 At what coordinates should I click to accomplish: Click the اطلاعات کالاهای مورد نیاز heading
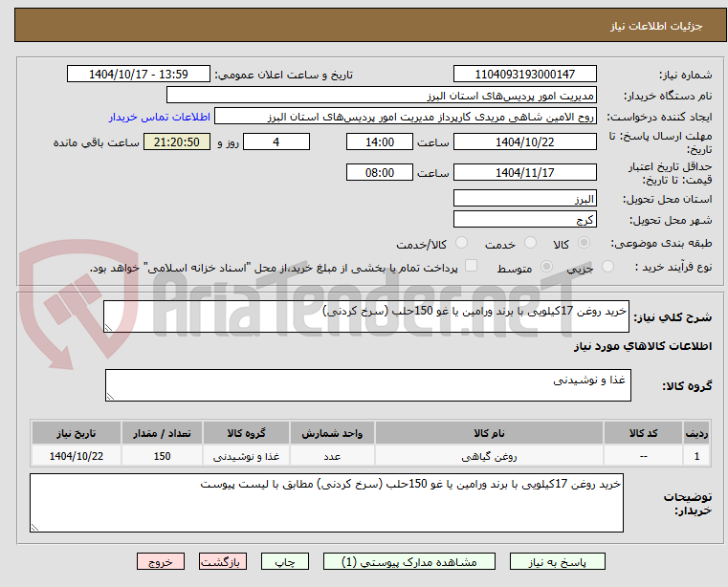[643, 346]
